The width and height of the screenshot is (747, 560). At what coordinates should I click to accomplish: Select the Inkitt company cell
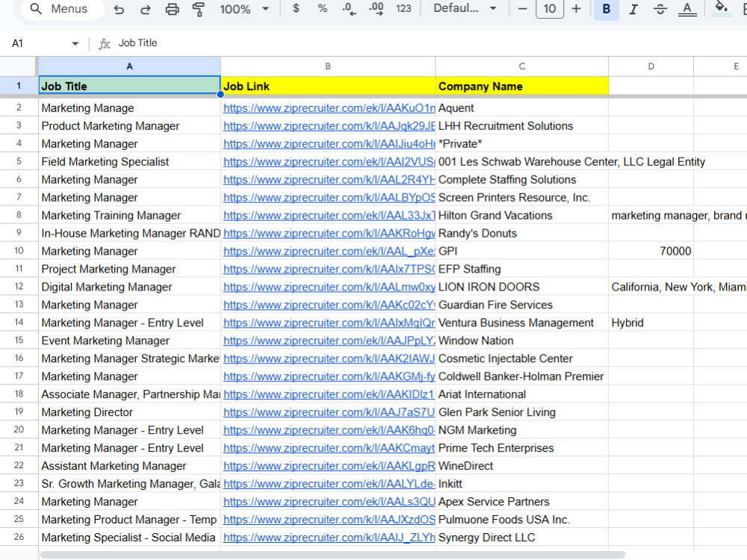[x=522, y=484]
